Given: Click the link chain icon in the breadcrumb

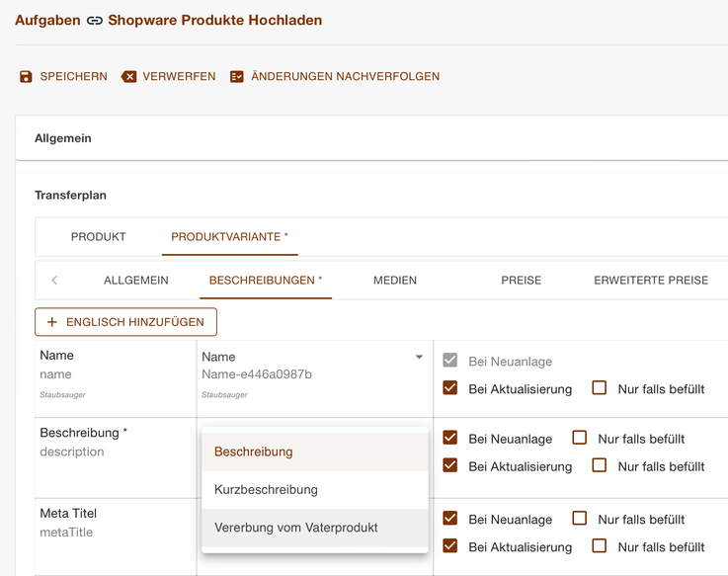Looking at the screenshot, I should pyautogui.click(x=94, y=21).
